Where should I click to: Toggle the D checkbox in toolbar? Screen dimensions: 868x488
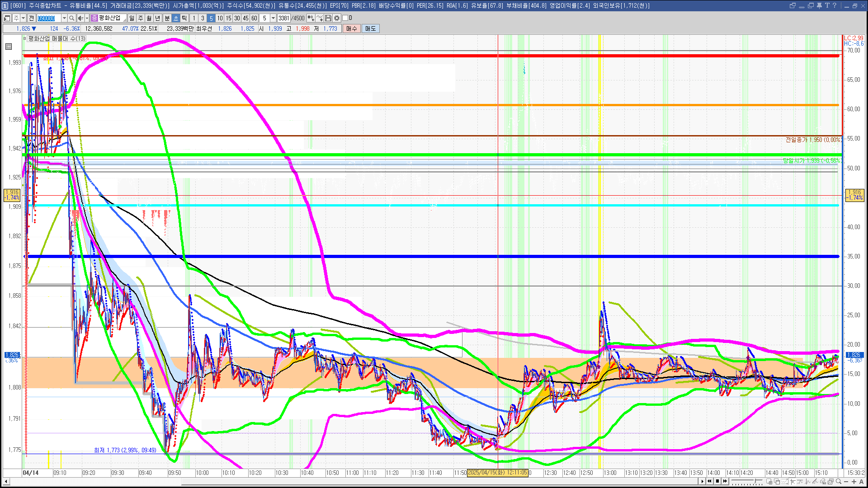[345, 18]
